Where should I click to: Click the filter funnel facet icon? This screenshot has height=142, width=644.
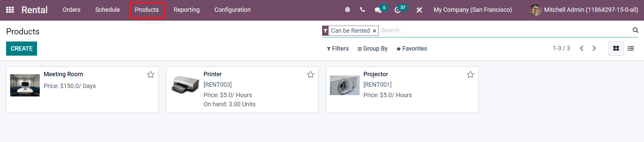326,31
